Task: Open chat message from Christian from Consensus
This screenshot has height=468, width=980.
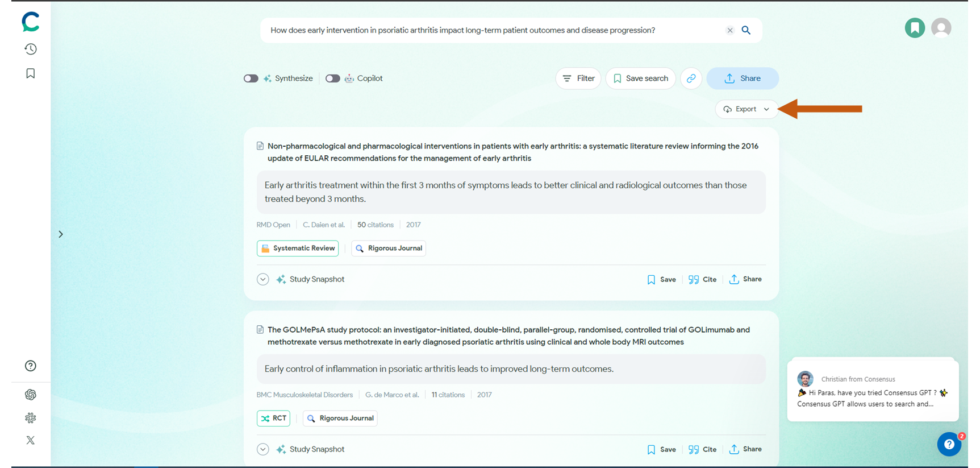Action: coord(873,390)
